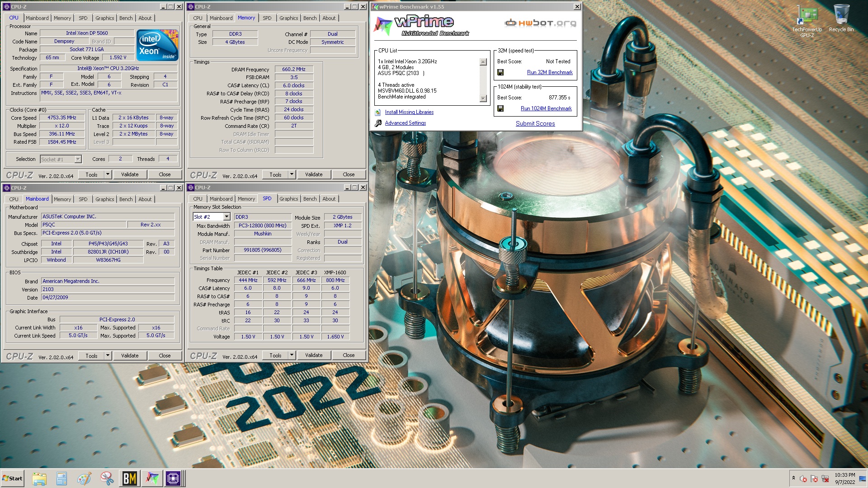Image resolution: width=868 pixels, height=488 pixels.
Task: Click Core Voltage value 1.592 V
Action: coord(118,57)
